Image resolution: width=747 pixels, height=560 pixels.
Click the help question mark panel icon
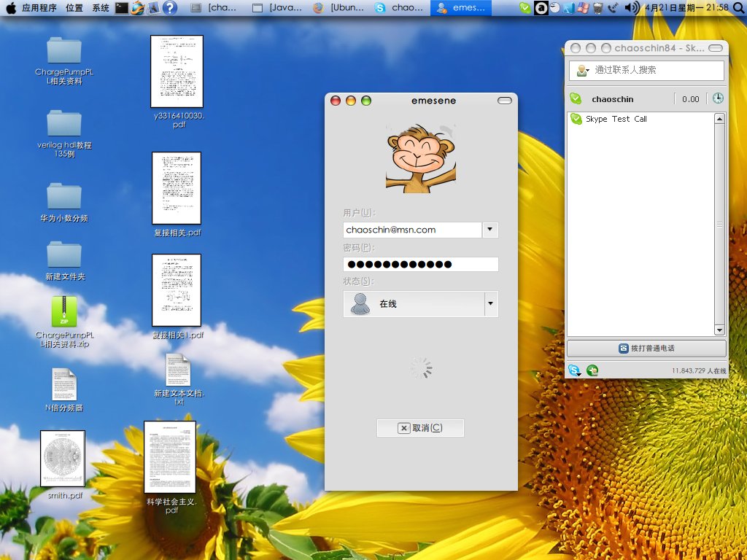click(x=169, y=7)
